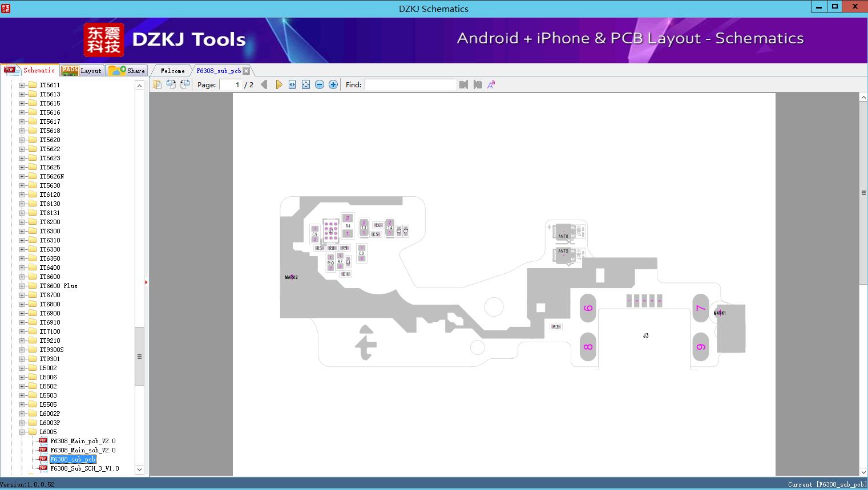Open the F6308_Main_pcb_V2.0 file
Viewport: 868px width, 490px height.
[83, 441]
